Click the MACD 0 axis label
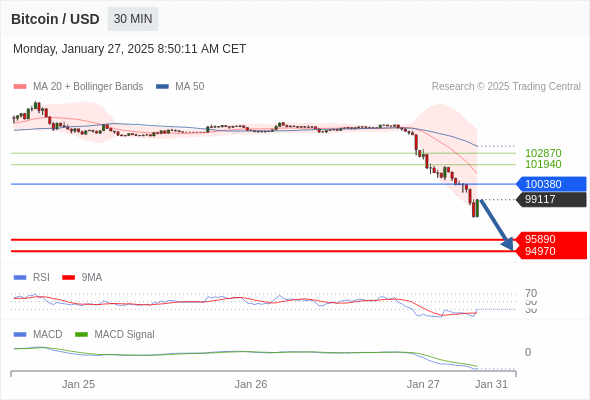The height and width of the screenshot is (400, 590). 528,352
